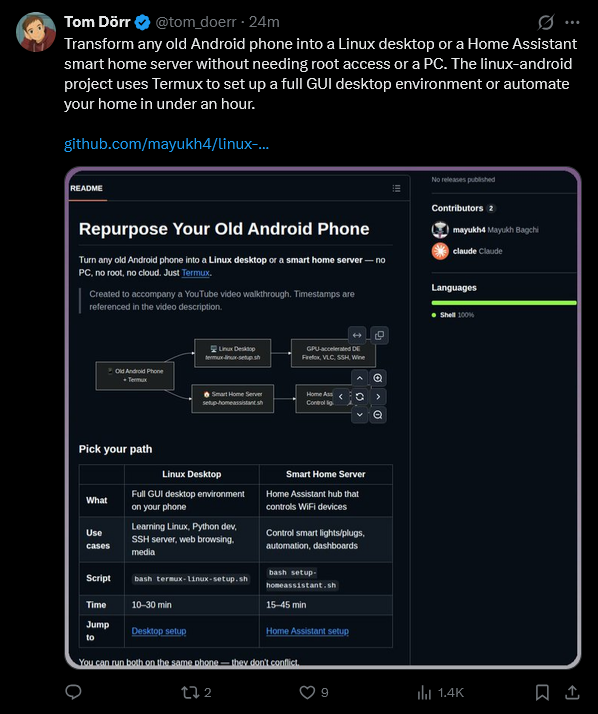Open reply to Tom Dörr's post
This screenshot has height=714, width=598.
(x=73, y=692)
